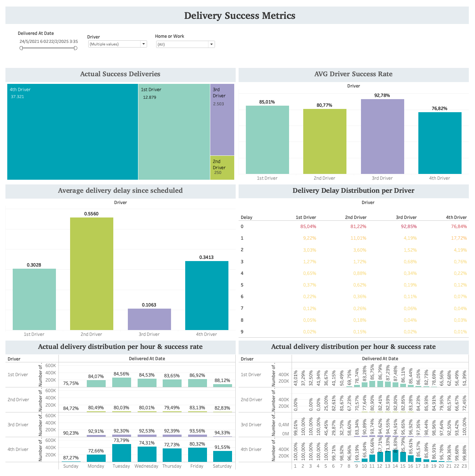Click 4th Driver Tuesday bar showing 73,79%
The width and height of the screenshot is (475, 476).
(x=121, y=453)
